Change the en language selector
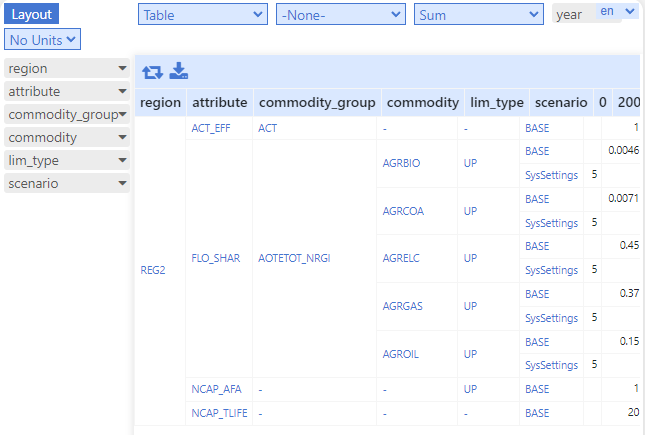 617,11
